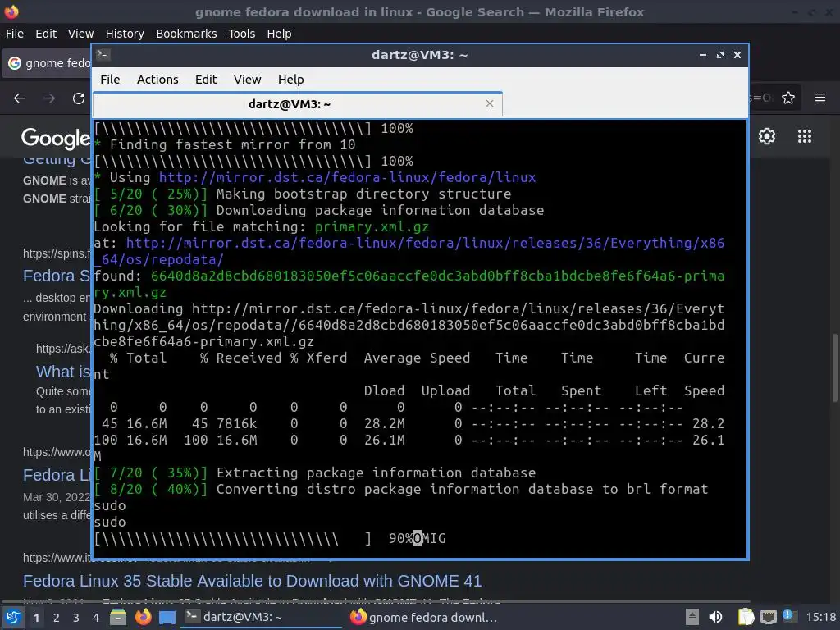Open update notifier tray icon
The height and width of the screenshot is (630, 840).
click(788, 615)
